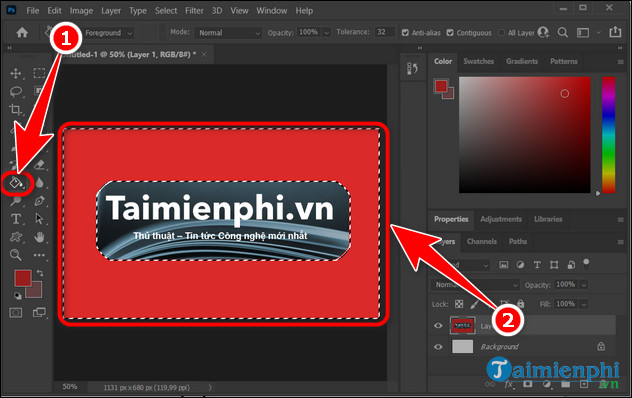Select the Zoom tool in toolbar

[x=16, y=255]
